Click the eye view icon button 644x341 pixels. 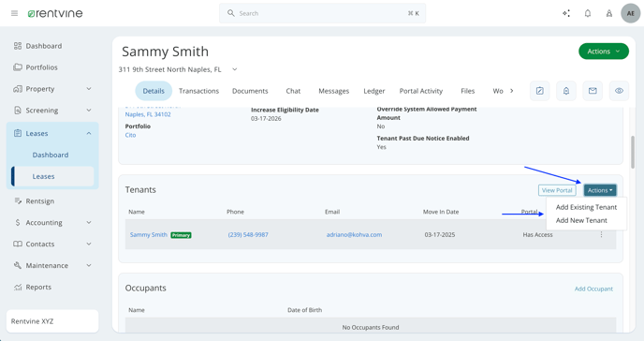(x=619, y=91)
